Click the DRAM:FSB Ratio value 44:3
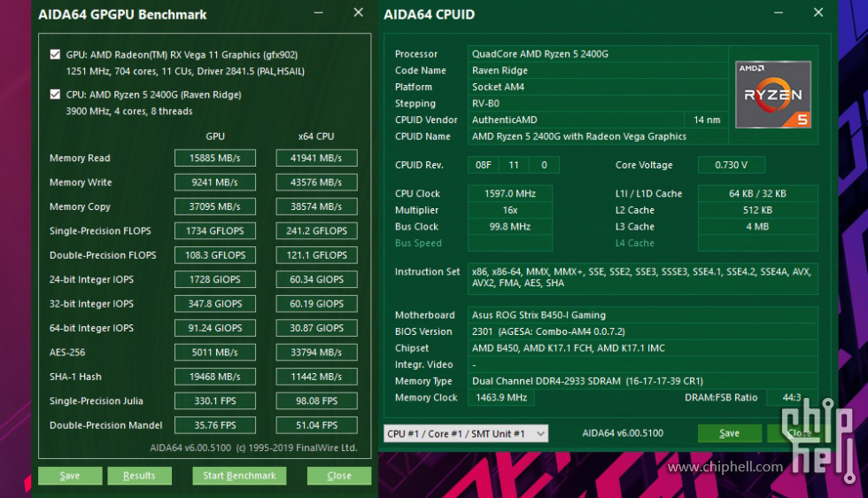Screen dimensions: 868x498 pyautogui.click(x=792, y=398)
